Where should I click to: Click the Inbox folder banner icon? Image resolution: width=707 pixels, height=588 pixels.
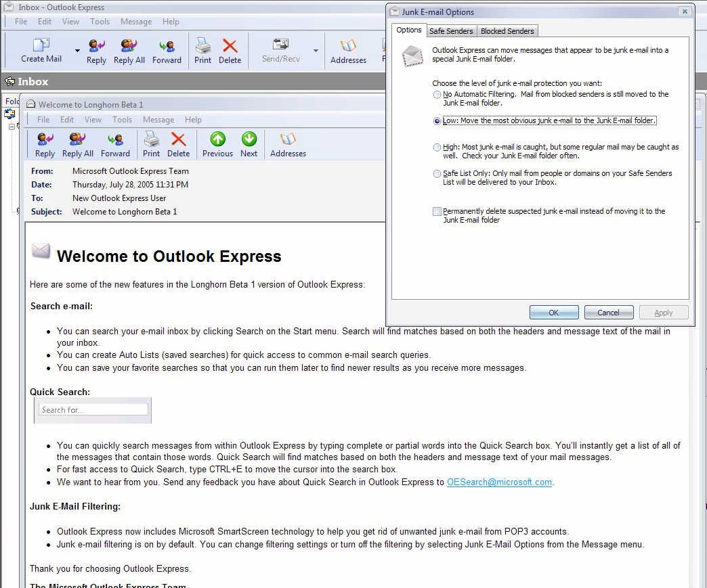tap(10, 82)
